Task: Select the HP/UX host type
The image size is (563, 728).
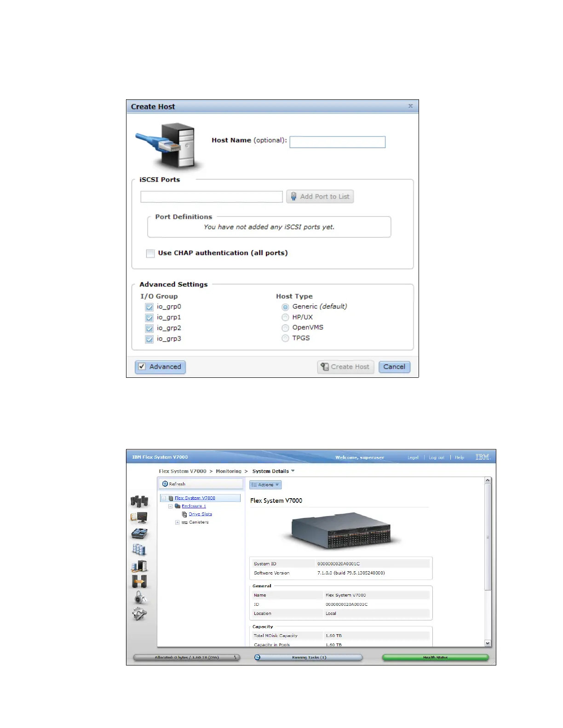Action: (x=285, y=318)
